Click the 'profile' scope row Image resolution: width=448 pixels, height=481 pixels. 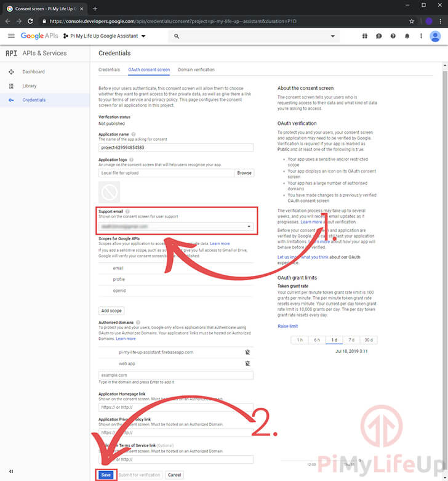tap(176, 280)
